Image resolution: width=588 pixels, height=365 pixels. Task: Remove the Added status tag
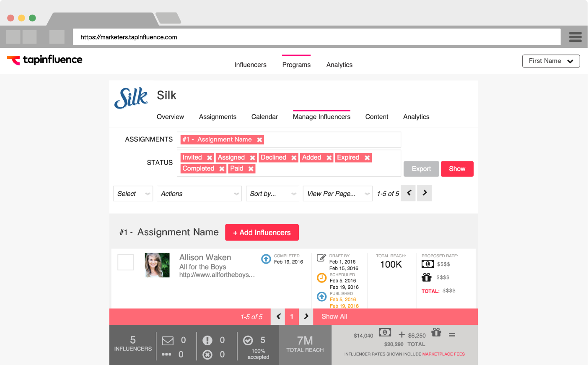pos(329,158)
